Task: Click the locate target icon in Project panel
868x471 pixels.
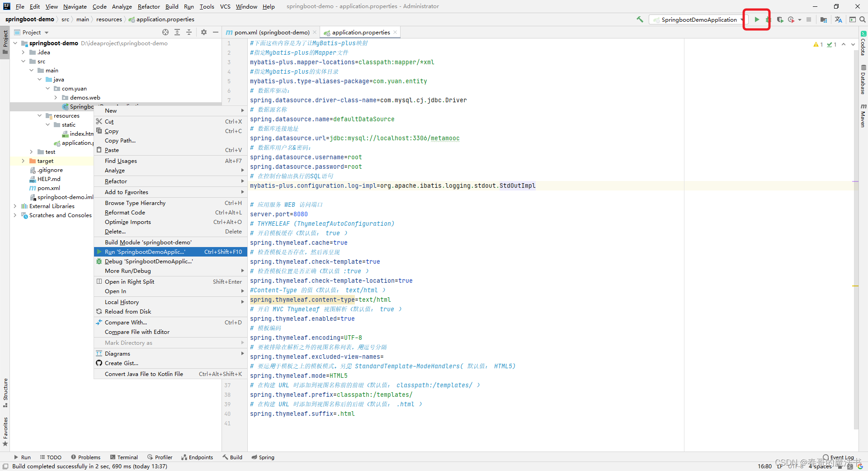Action: click(165, 32)
